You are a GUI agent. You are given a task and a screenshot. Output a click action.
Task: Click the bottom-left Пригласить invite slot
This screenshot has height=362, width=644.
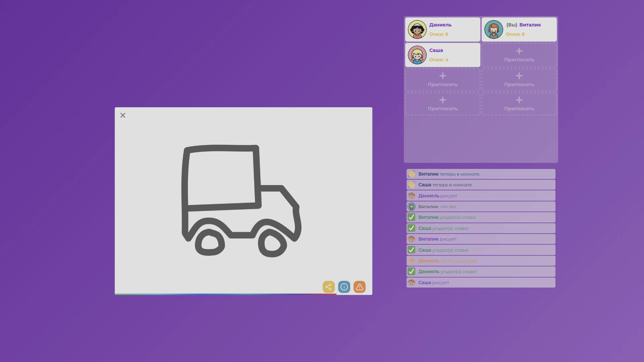point(442,104)
